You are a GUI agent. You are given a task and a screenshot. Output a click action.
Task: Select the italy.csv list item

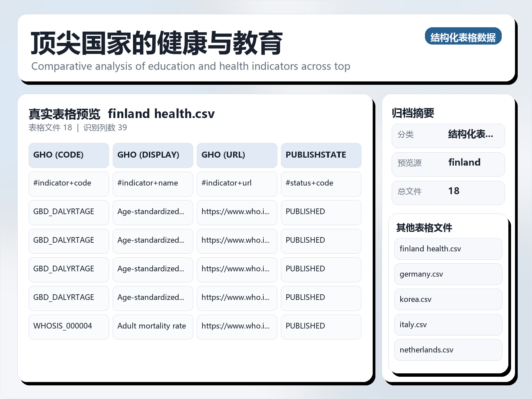[448, 325]
